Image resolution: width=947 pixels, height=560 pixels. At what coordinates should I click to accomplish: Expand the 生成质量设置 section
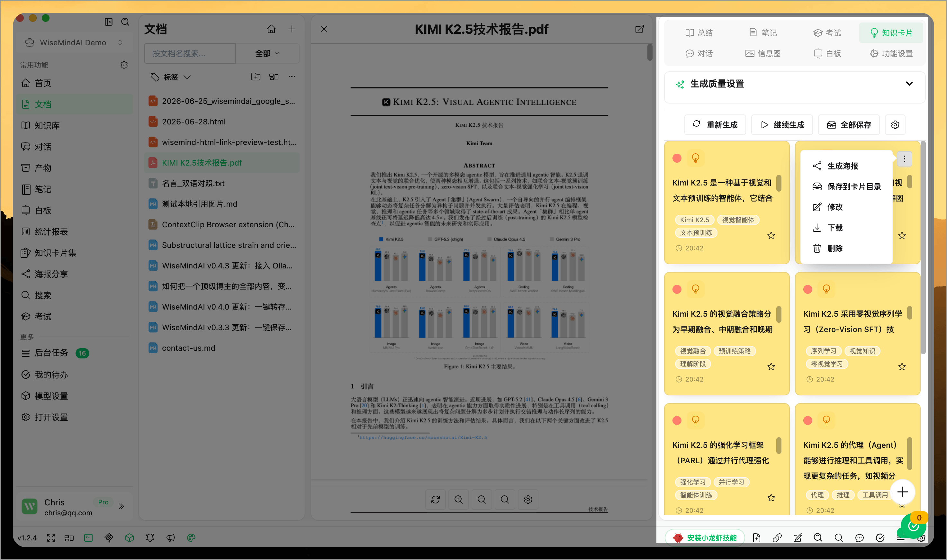pyautogui.click(x=794, y=84)
